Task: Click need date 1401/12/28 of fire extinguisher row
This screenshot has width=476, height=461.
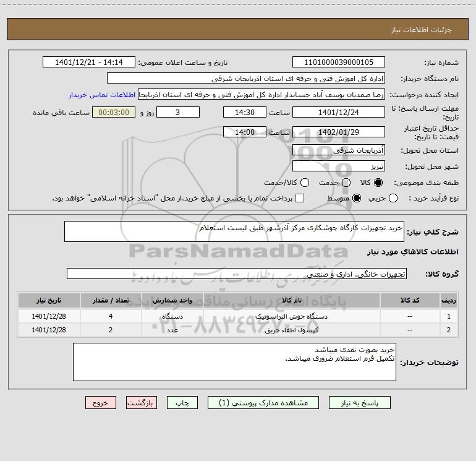Action: pos(49,330)
